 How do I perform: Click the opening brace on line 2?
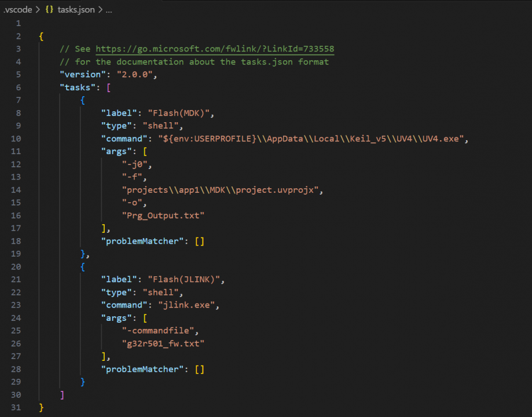click(41, 36)
